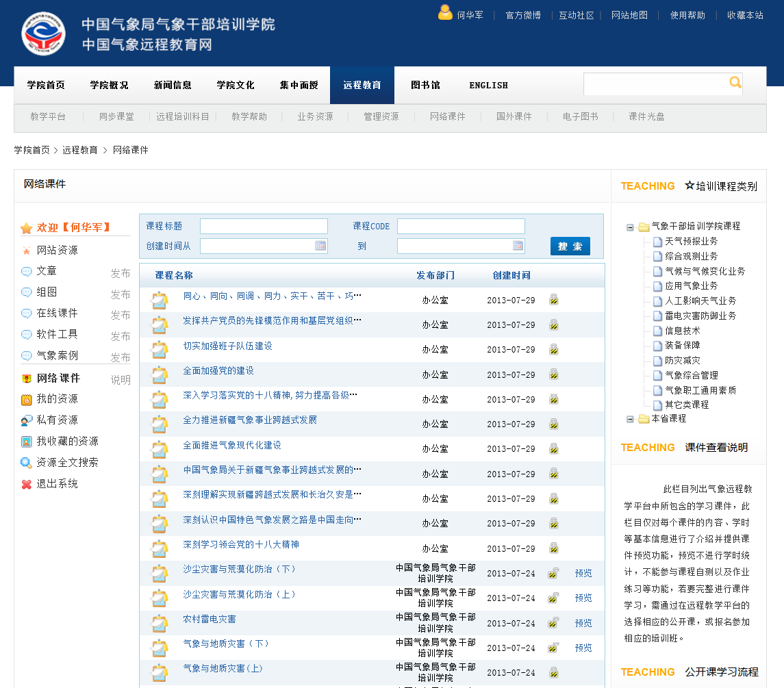Click the search magnifier icon in header
Image resolution: width=784 pixels, height=688 pixels.
pos(735,83)
